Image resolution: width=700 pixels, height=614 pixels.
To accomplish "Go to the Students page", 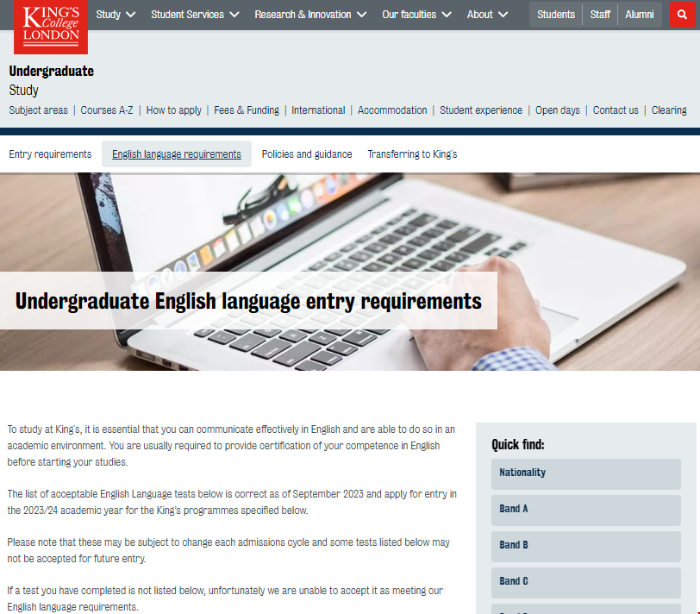I will (556, 15).
